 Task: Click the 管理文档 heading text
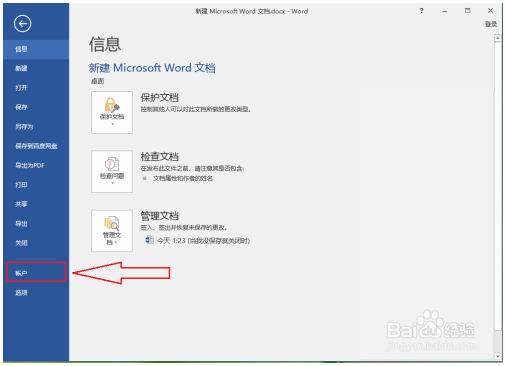[x=160, y=216]
